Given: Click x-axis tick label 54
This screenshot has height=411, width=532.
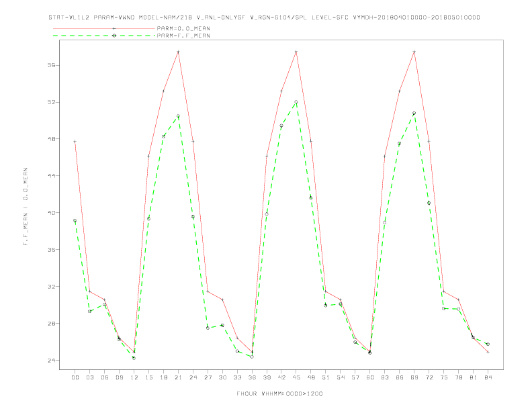Looking at the screenshot, I should 341,377.
